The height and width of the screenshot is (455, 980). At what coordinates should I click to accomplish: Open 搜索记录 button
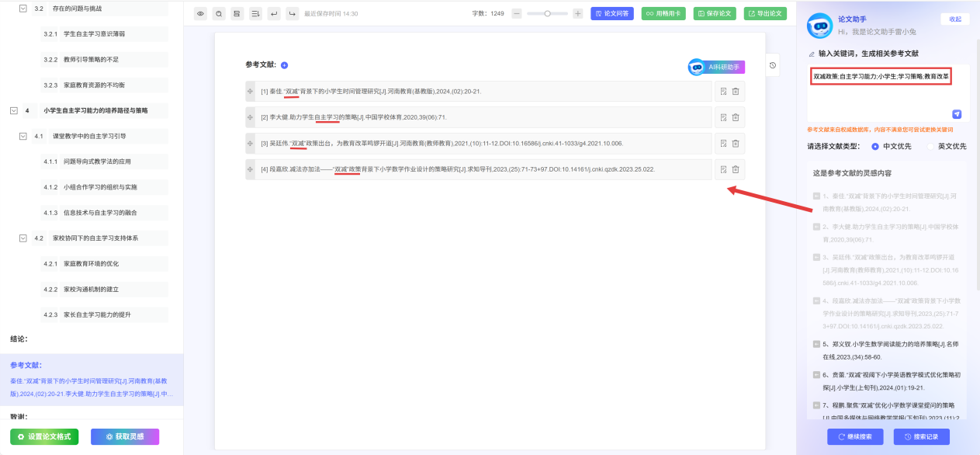coord(921,436)
